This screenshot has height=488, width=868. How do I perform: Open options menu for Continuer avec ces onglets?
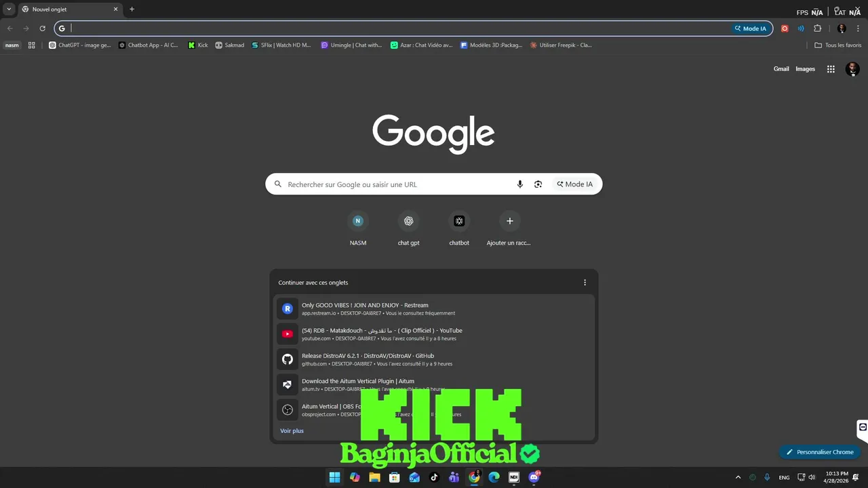point(585,283)
